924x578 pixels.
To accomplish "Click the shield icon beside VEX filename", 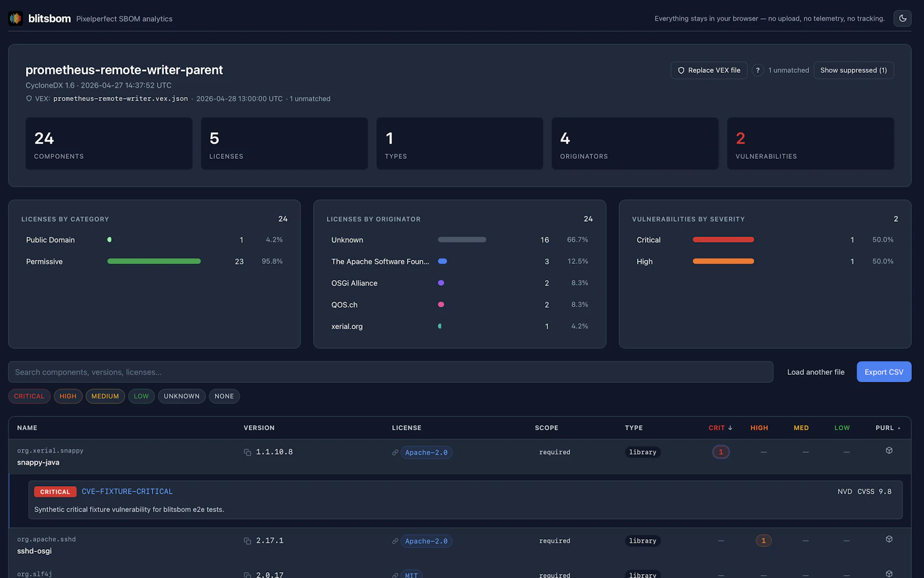I will 29,99.
